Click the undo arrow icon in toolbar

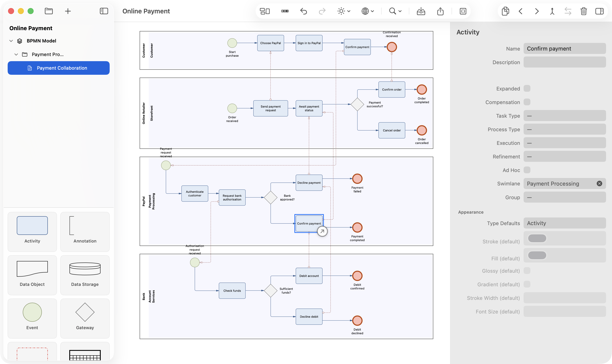[x=303, y=11]
